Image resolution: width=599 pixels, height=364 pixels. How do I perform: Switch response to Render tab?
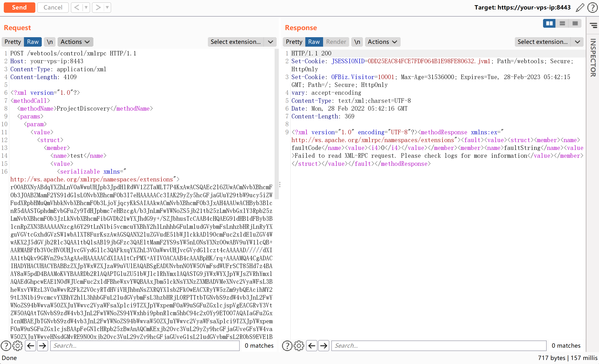(x=336, y=42)
